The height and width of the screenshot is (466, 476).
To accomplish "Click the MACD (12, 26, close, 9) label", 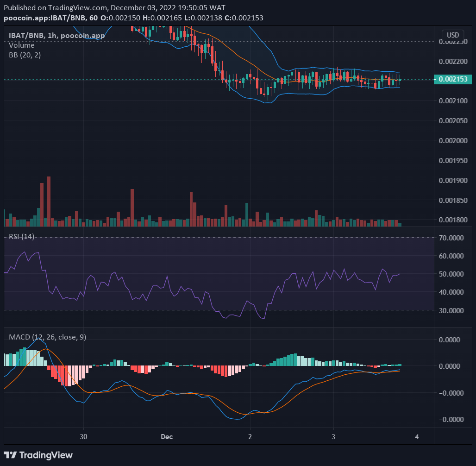I will 48,337.
